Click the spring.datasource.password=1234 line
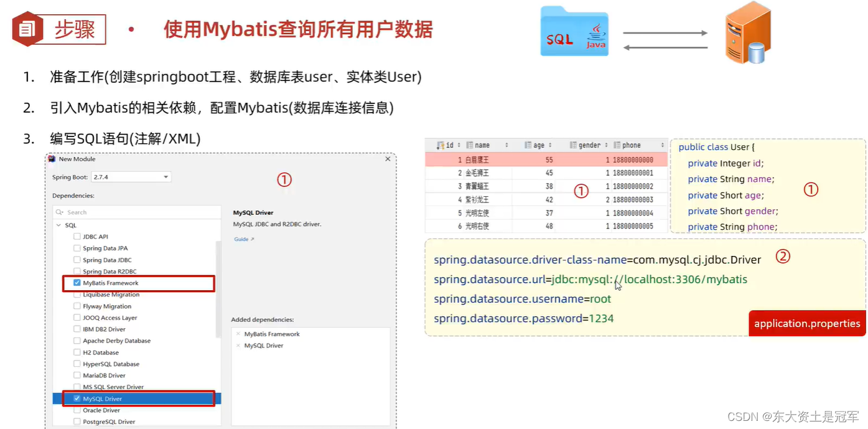Viewport: 868px width, 429px height. [x=524, y=319]
